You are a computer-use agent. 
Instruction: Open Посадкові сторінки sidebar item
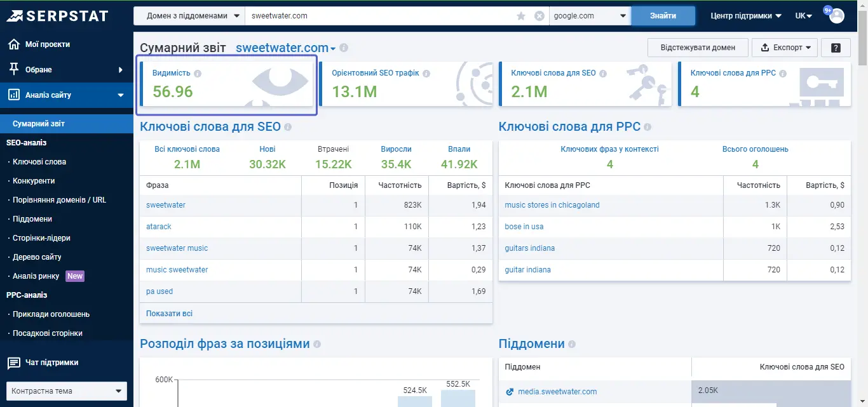tap(48, 333)
